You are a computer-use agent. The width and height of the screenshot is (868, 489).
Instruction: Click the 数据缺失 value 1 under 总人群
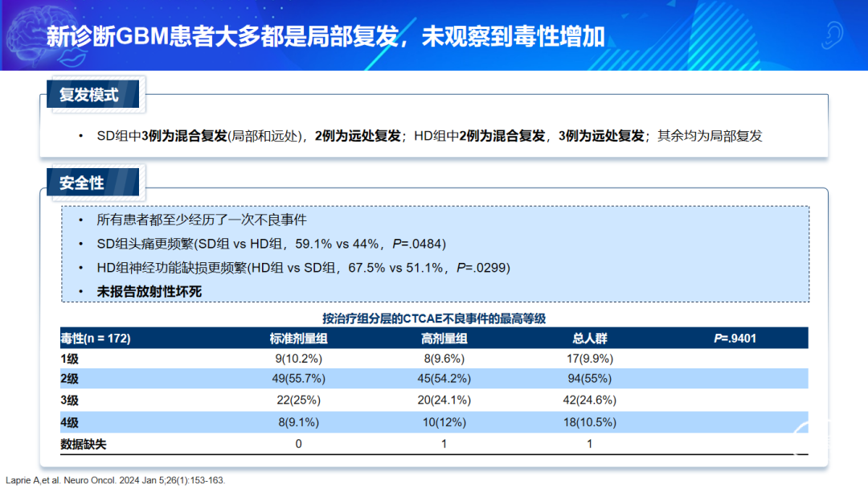(590, 444)
